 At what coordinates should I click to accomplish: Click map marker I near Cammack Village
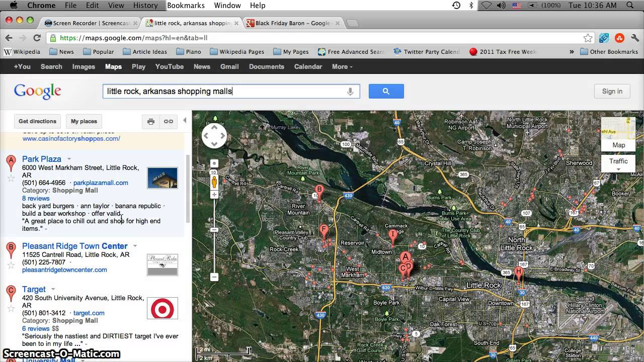[393, 236]
